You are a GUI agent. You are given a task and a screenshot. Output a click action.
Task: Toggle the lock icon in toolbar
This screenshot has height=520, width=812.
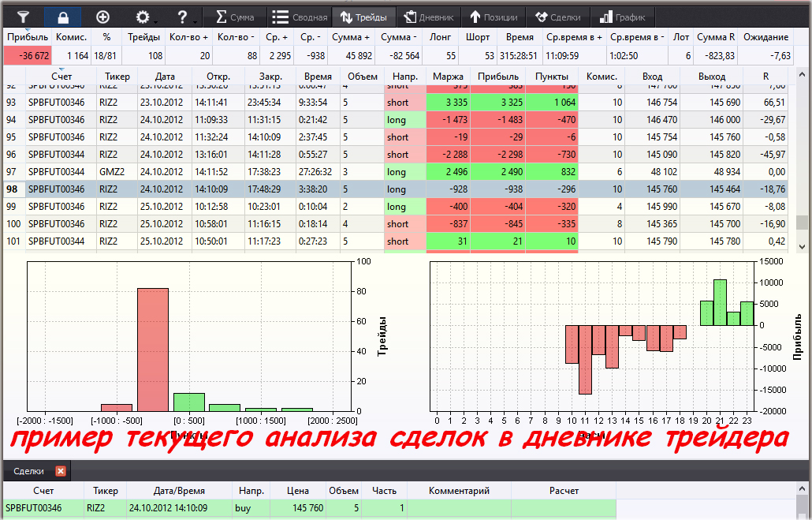point(63,17)
